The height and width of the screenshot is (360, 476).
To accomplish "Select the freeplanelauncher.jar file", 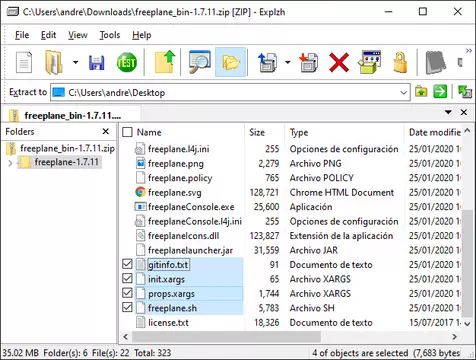I will click(x=190, y=250).
